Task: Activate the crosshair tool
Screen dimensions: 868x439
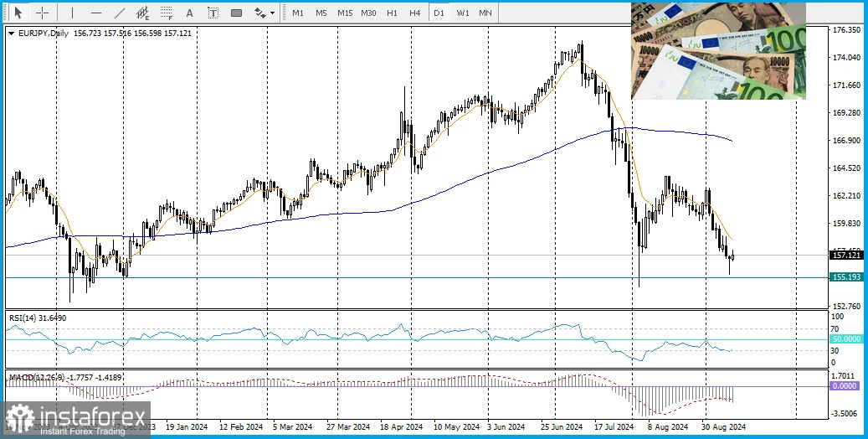Action: (42, 13)
